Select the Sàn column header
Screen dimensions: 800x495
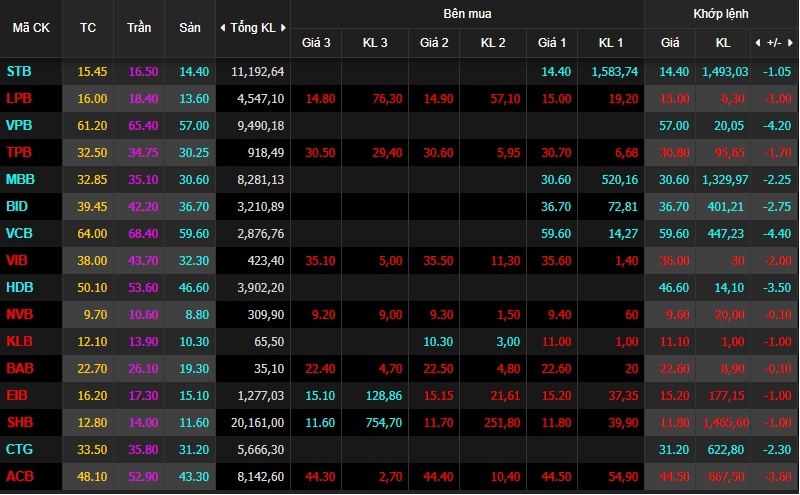tap(190, 28)
